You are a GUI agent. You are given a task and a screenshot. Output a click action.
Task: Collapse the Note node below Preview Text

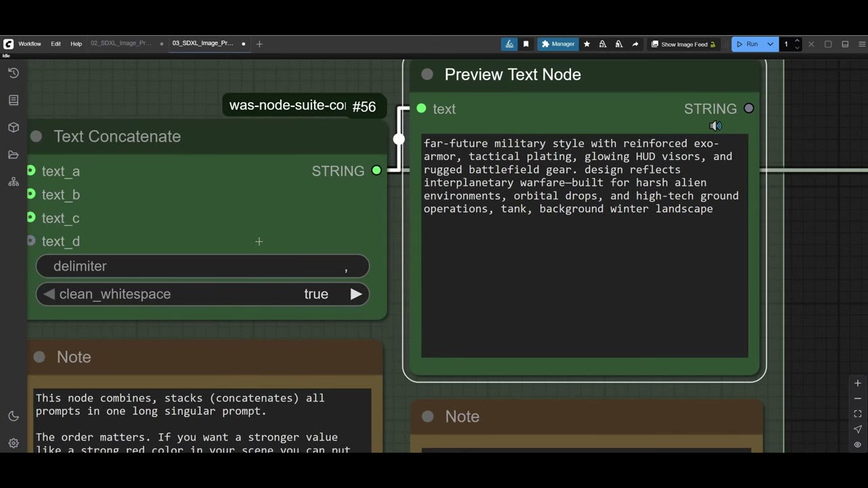[x=428, y=417]
